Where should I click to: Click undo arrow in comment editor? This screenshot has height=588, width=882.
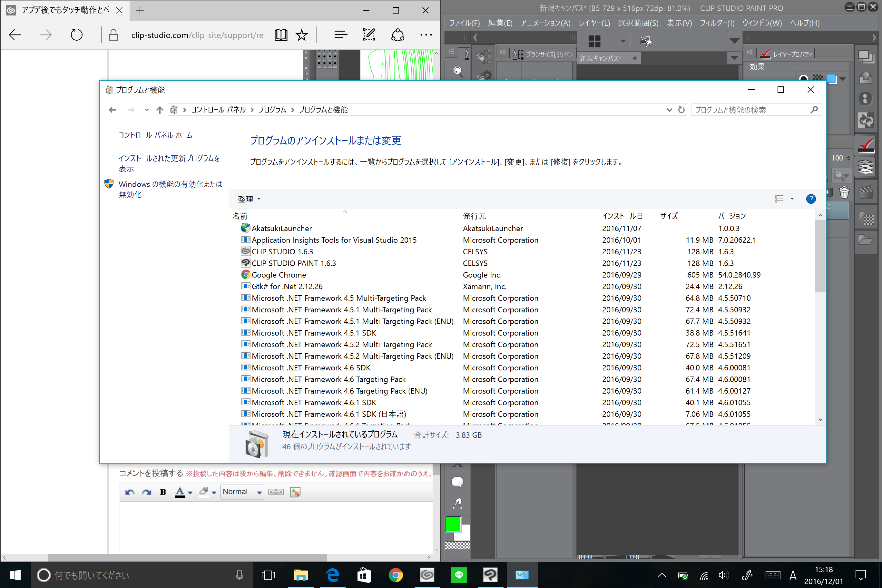pyautogui.click(x=130, y=492)
